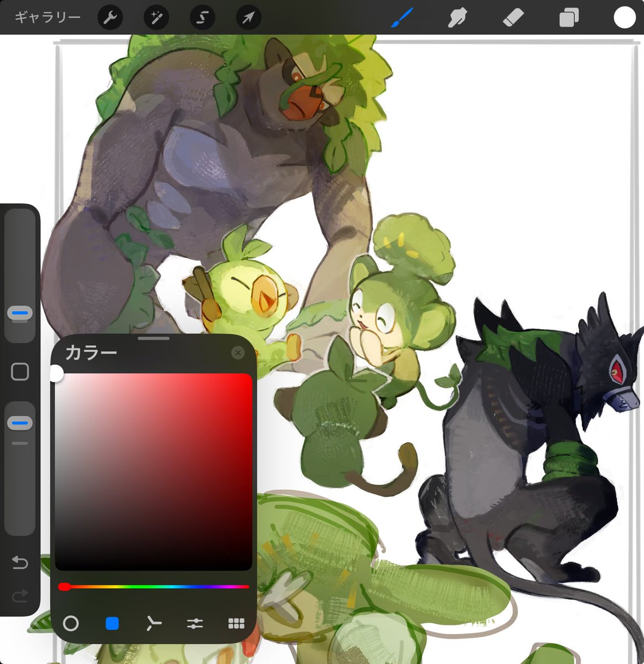The image size is (644, 664).
Task: Select the Eraser tool
Action: 513,18
